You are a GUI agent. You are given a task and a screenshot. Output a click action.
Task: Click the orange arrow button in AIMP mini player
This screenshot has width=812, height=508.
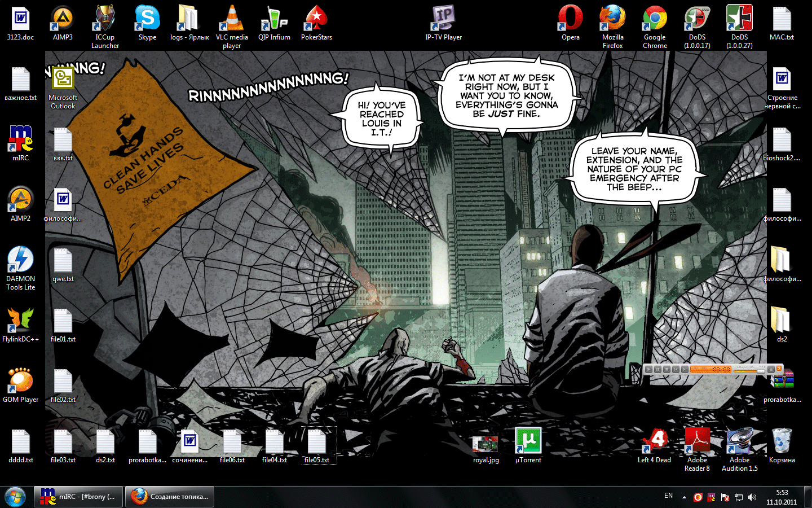point(779,369)
